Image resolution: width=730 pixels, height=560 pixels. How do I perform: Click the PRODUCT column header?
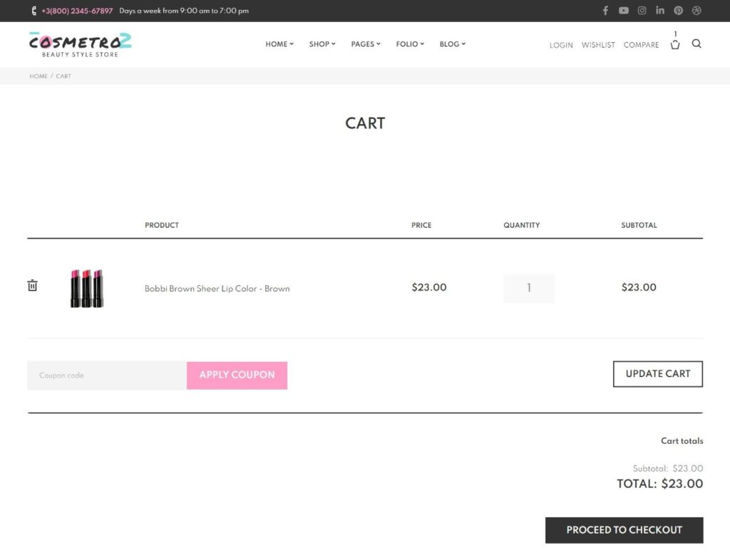point(162,225)
